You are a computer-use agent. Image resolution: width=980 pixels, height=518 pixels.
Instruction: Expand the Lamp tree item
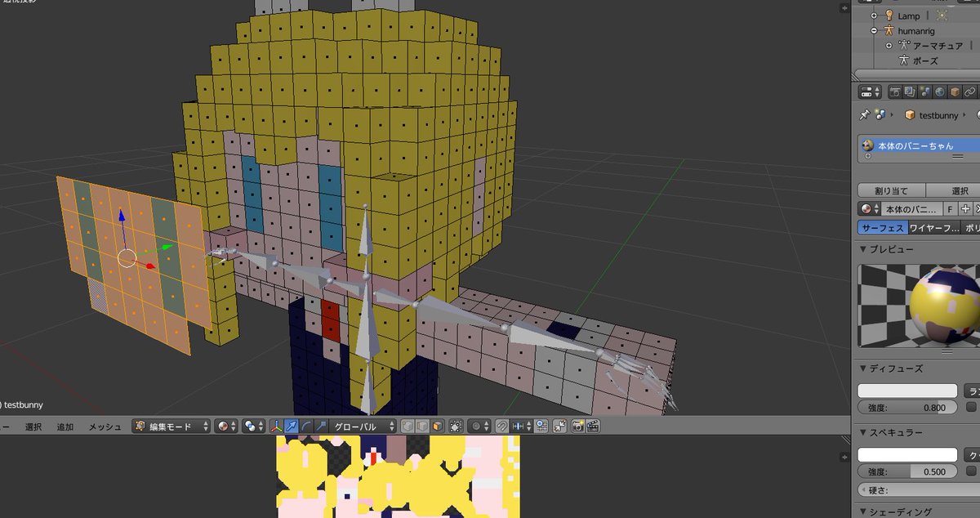pyautogui.click(x=874, y=16)
